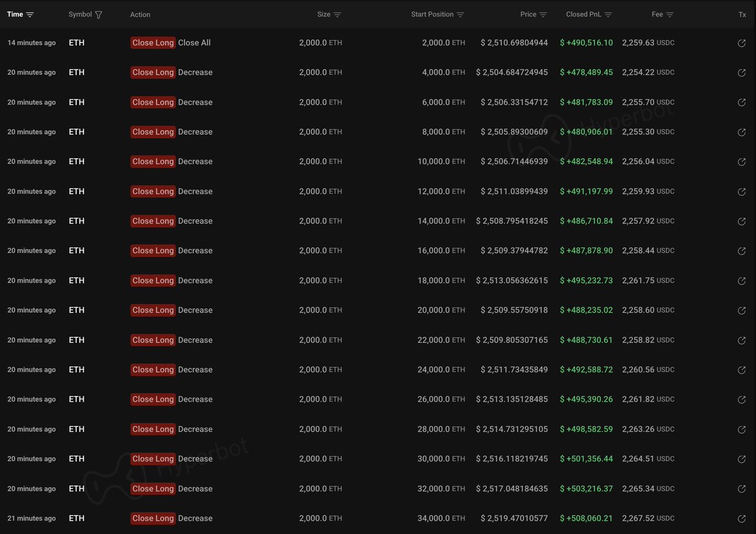Viewport: 756px width, 534px height.
Task: Open transaction link for $498,582.59 PnL row
Action: pyautogui.click(x=742, y=430)
